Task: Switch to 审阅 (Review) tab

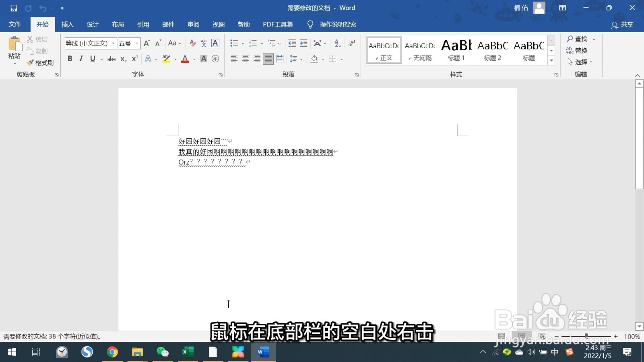Action: point(194,25)
